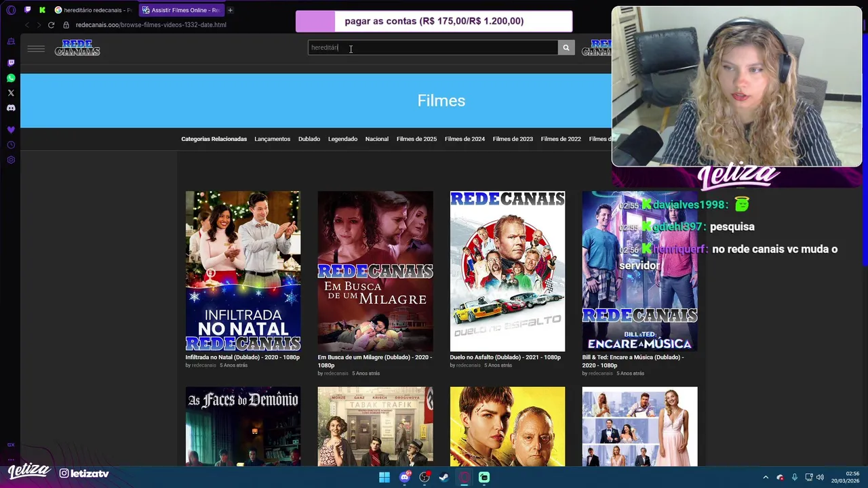Open the pinned Kick tab

(43, 10)
